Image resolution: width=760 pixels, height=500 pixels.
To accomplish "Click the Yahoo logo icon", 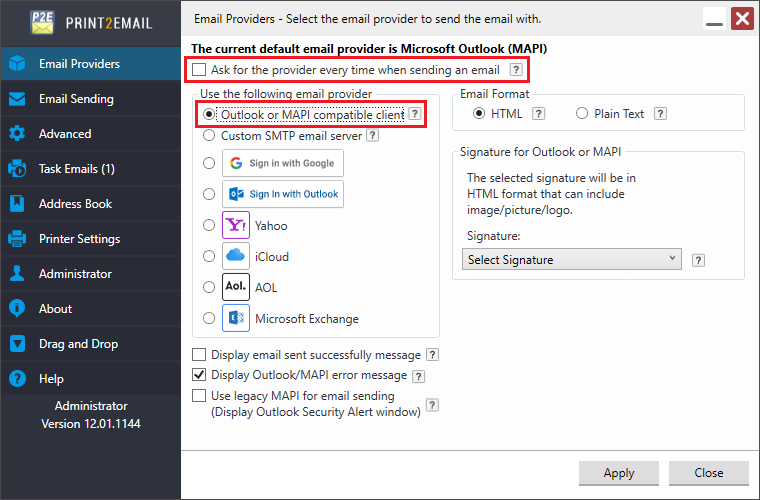I will pos(236,225).
